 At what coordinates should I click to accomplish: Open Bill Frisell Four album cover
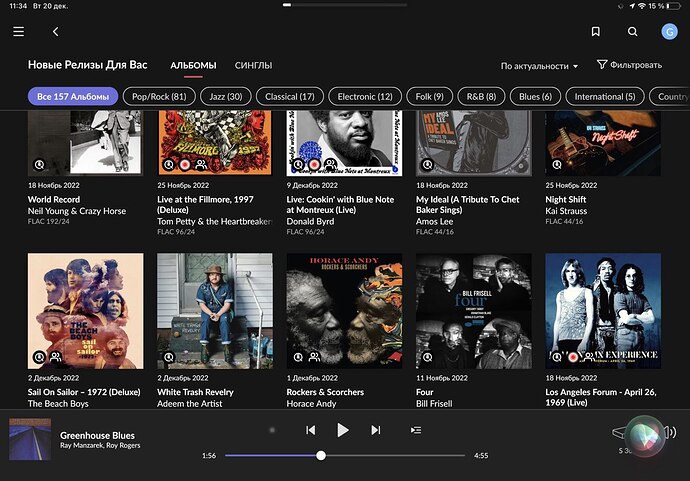[473, 311]
